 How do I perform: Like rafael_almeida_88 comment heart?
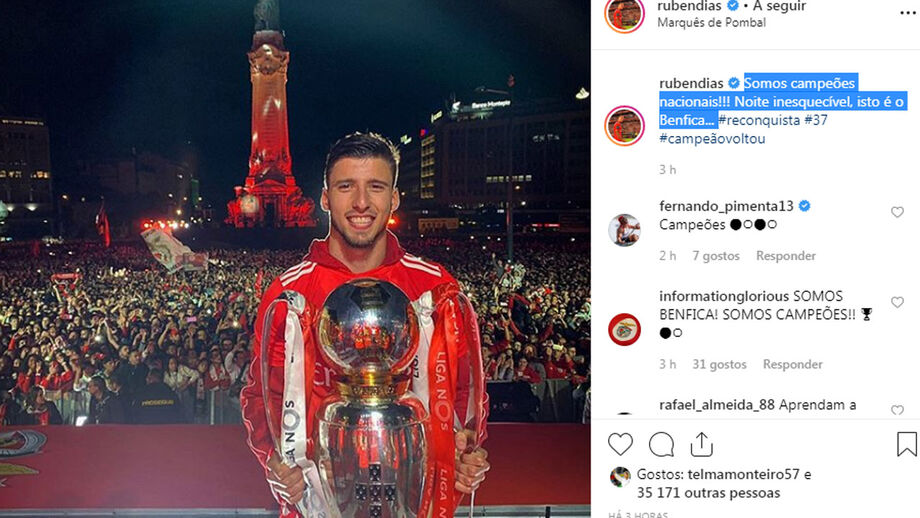[897, 410]
